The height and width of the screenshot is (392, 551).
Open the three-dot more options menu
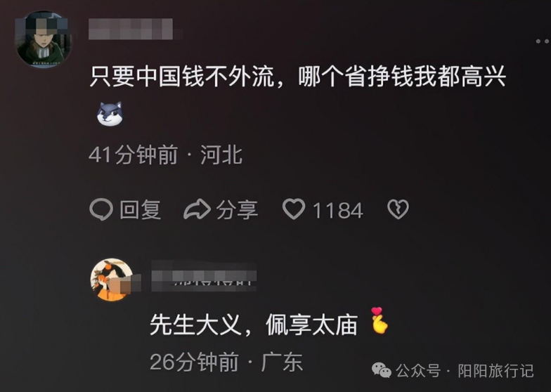pos(543,41)
